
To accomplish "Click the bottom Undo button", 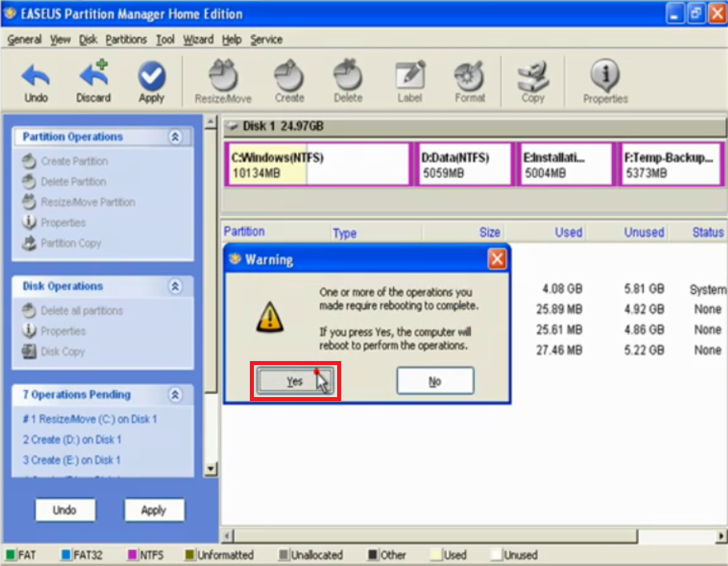I will coord(65,510).
